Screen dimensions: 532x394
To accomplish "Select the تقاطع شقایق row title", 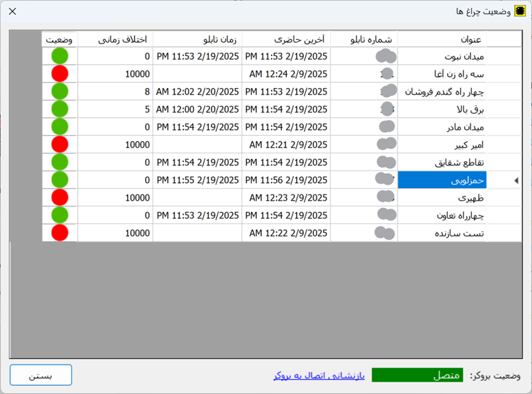I will point(459,162).
